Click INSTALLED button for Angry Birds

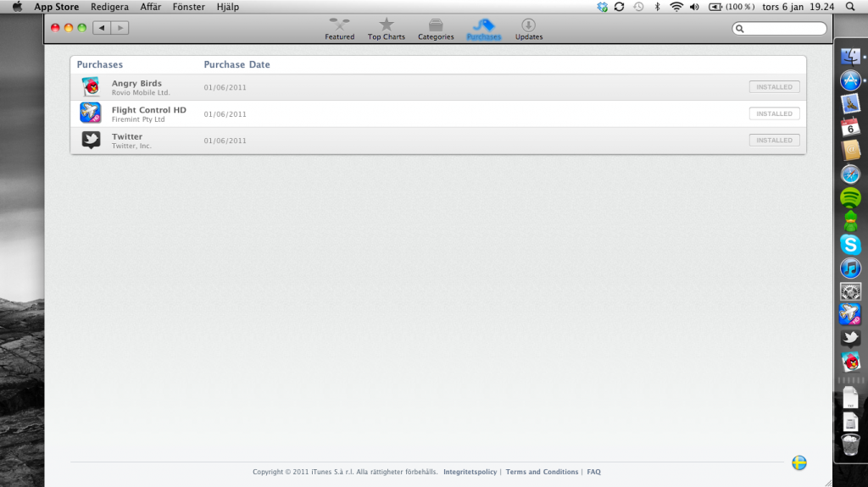774,87
